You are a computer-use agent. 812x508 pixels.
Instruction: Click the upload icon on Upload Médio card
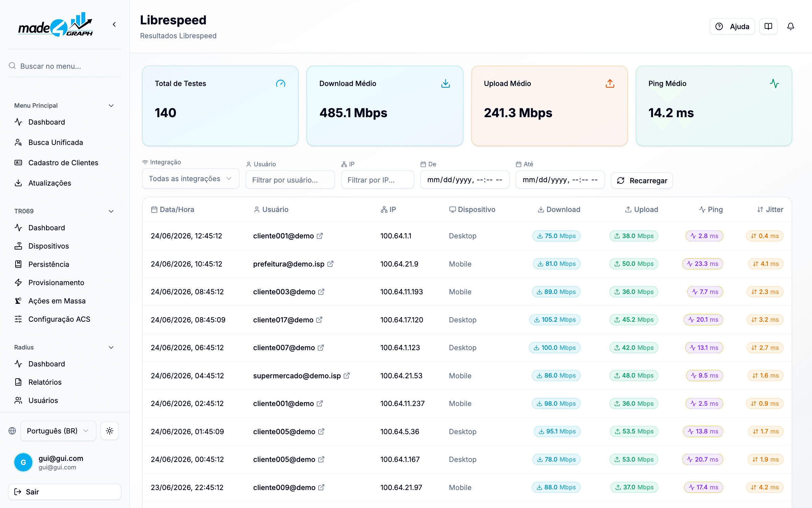pyautogui.click(x=610, y=84)
